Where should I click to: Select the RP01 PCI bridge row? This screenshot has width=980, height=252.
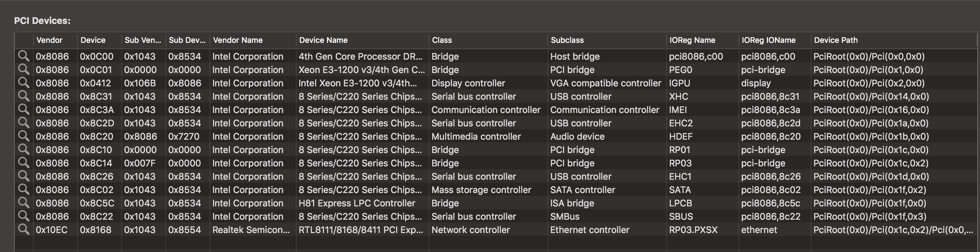[x=496, y=150]
